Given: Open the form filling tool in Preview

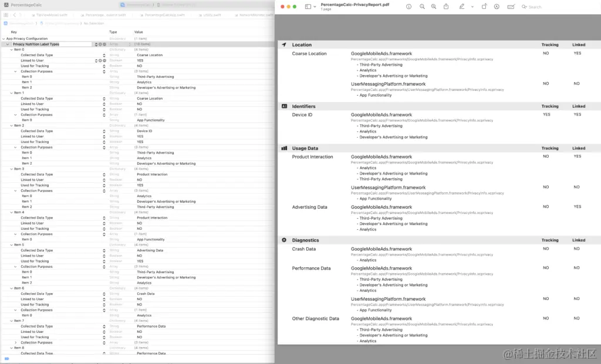Looking at the screenshot, I should click(x=511, y=6).
